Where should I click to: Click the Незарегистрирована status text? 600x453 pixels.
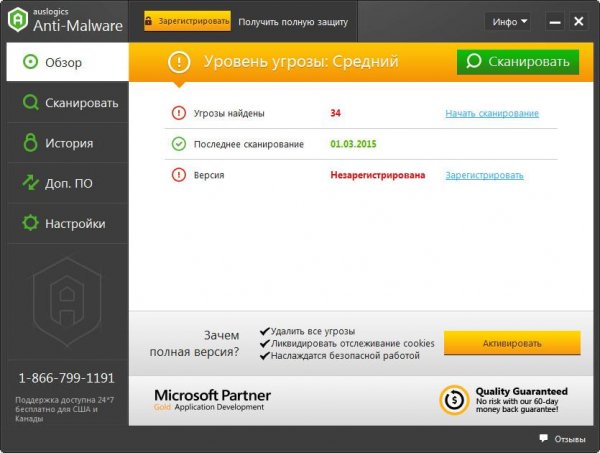(378, 175)
